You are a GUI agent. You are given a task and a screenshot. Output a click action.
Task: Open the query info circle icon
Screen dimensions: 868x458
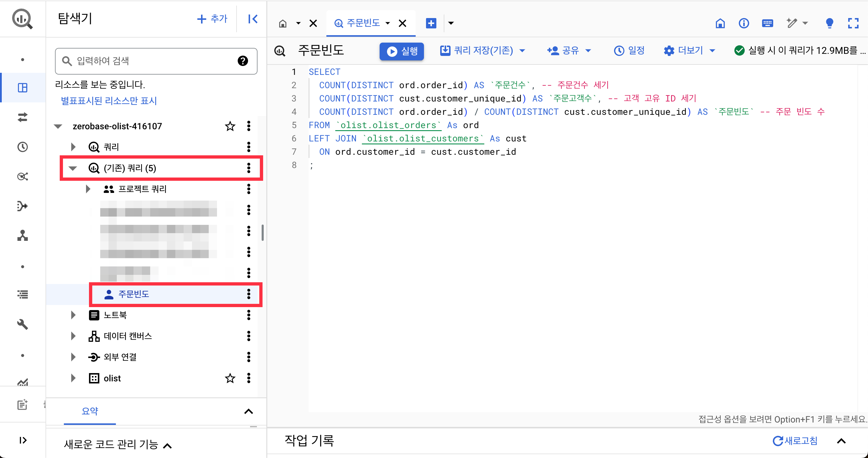744,23
